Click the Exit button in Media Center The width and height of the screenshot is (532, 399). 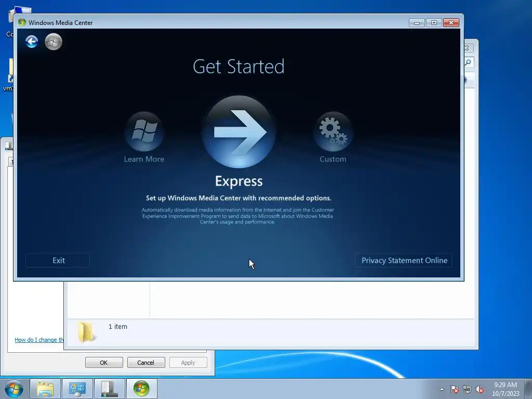58,260
